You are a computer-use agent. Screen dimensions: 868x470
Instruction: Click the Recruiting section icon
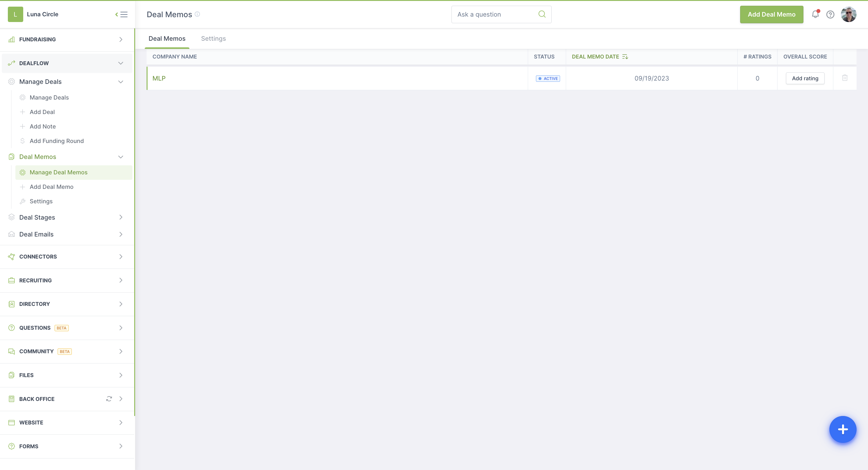point(11,280)
